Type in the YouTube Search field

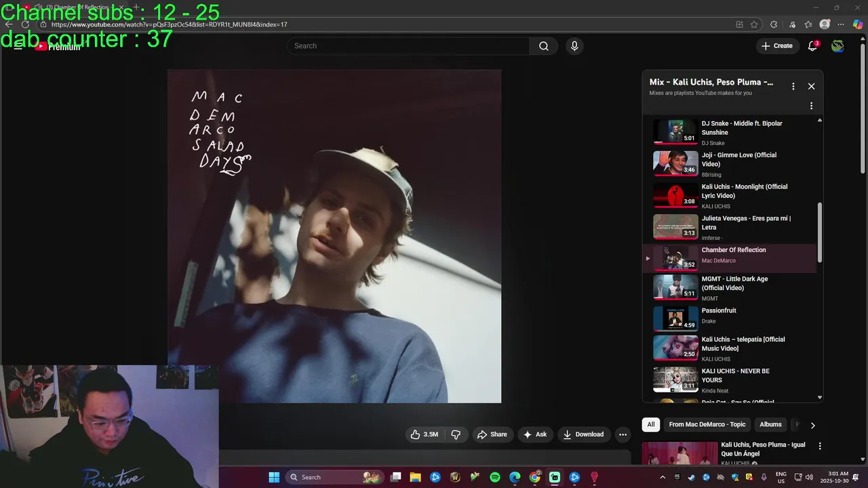tap(408, 46)
